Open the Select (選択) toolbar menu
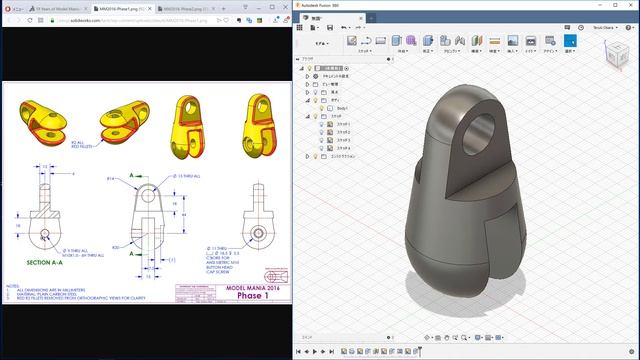This screenshot has height=360, width=640. pyautogui.click(x=570, y=51)
